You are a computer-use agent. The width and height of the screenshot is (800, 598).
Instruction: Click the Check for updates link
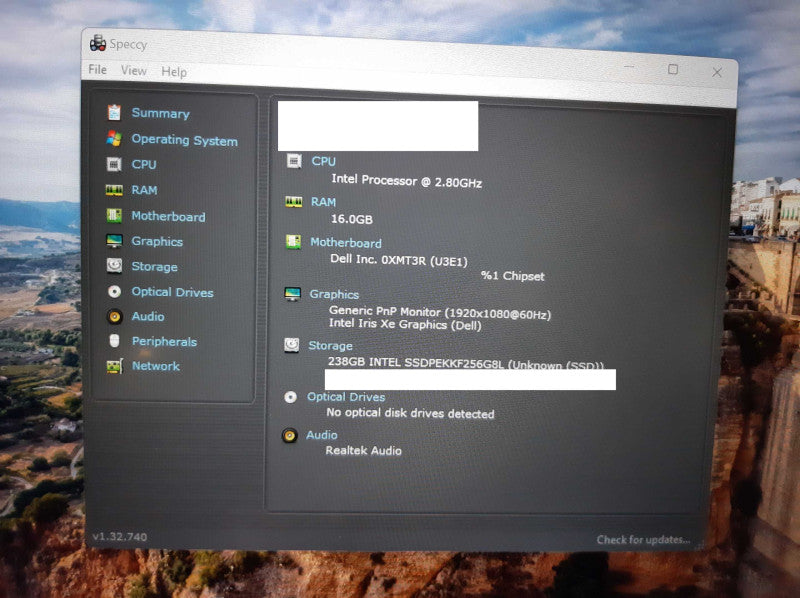point(643,539)
